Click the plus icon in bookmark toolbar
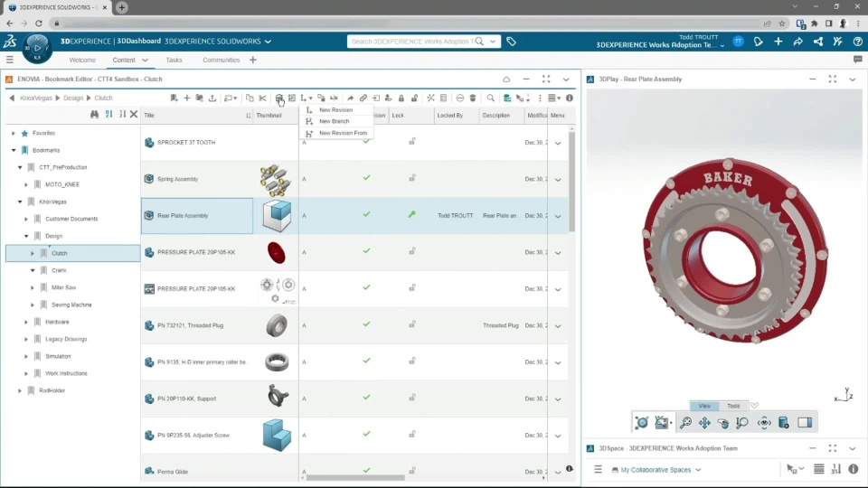 pos(186,98)
